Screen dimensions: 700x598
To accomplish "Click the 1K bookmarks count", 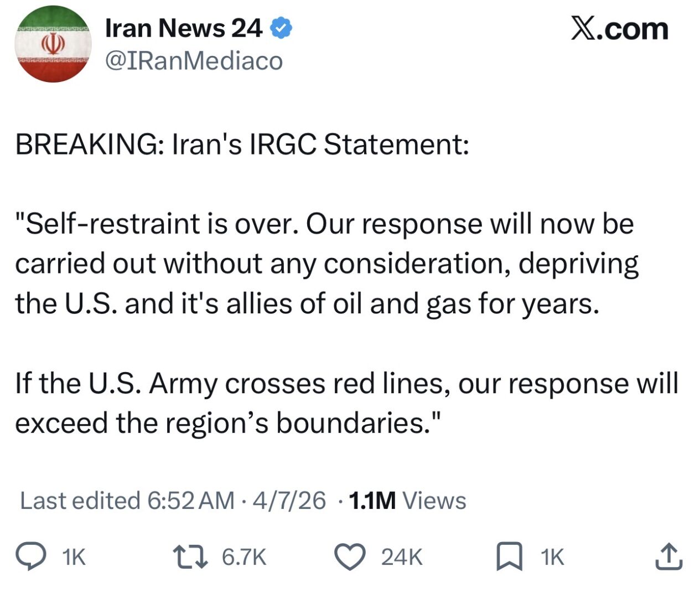I will point(552,557).
